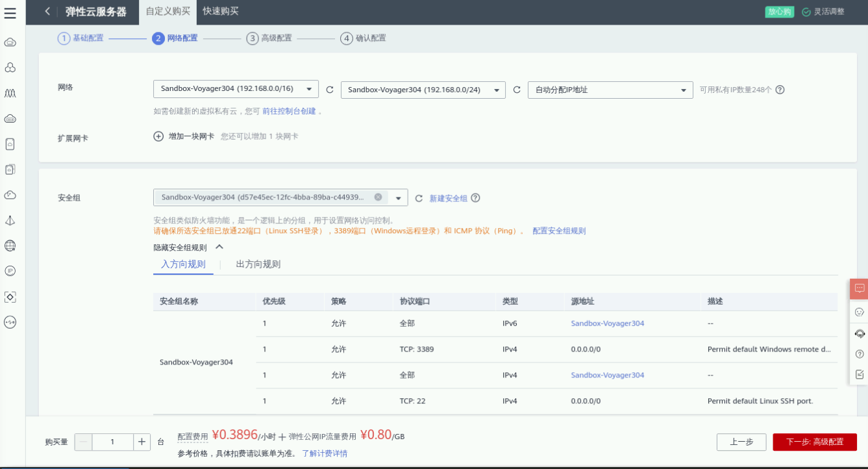Click the 源地址 column header
The height and width of the screenshot is (469, 868).
coord(583,302)
